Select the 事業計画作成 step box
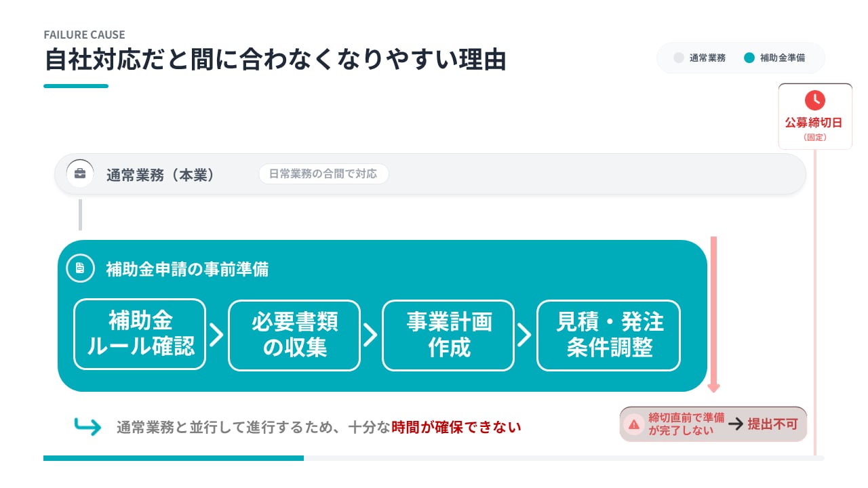Image resolution: width=868 pixels, height=488 pixels. click(x=448, y=335)
